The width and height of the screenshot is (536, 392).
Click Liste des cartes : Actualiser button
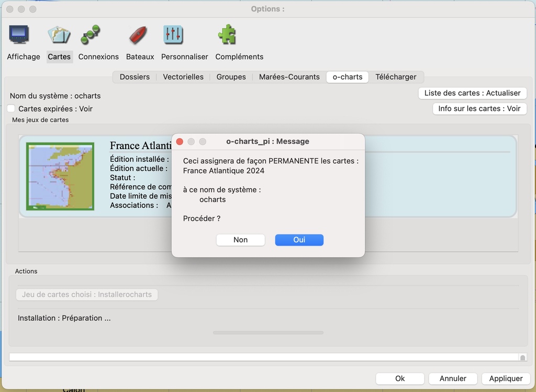[473, 93]
